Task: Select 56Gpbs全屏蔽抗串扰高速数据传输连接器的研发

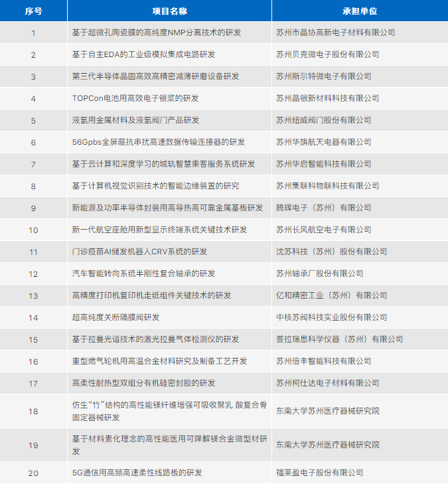Action: click(158, 142)
